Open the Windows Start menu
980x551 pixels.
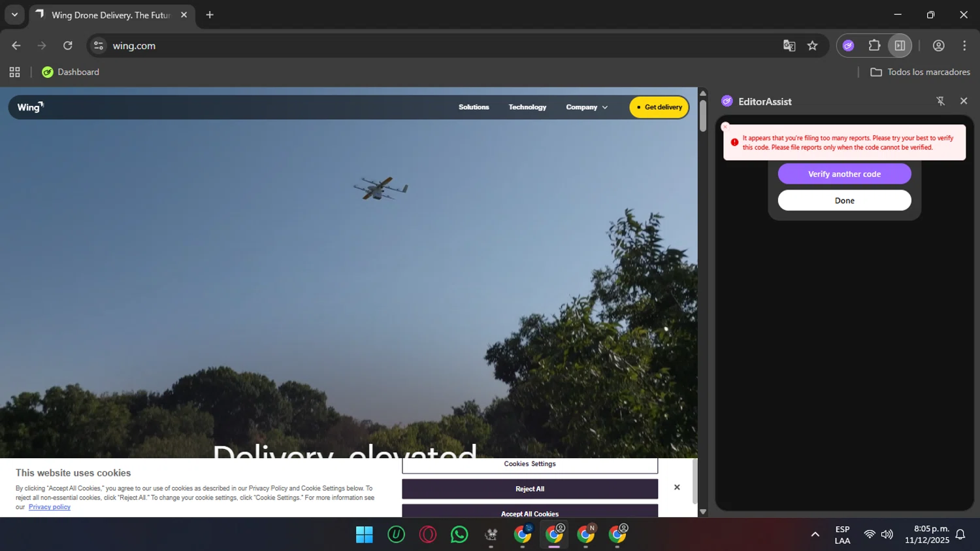364,535
